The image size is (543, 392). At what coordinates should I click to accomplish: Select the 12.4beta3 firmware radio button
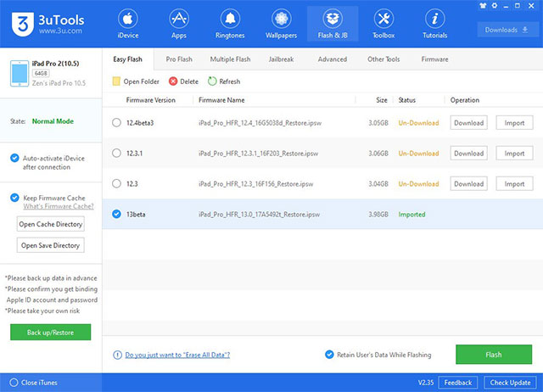[116, 123]
